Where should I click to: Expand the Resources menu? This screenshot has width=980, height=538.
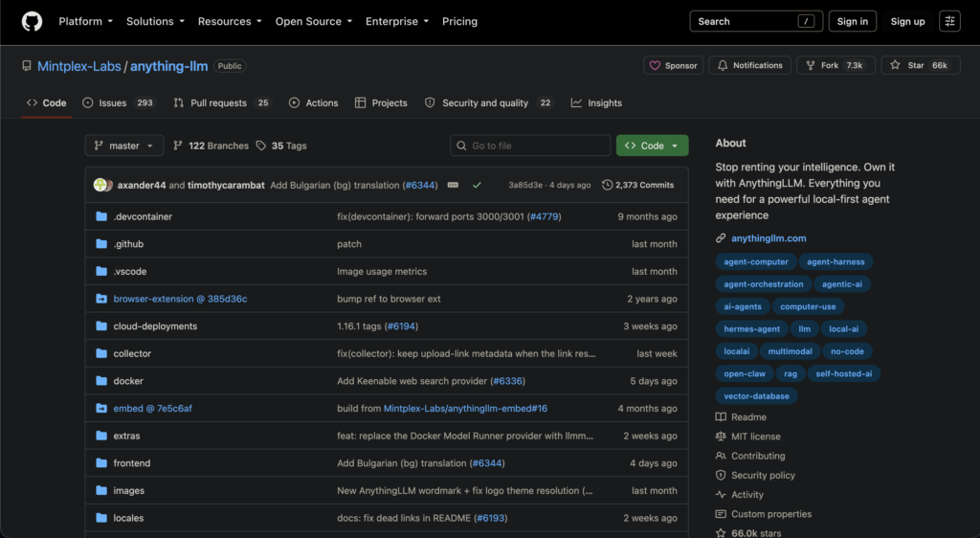[230, 21]
